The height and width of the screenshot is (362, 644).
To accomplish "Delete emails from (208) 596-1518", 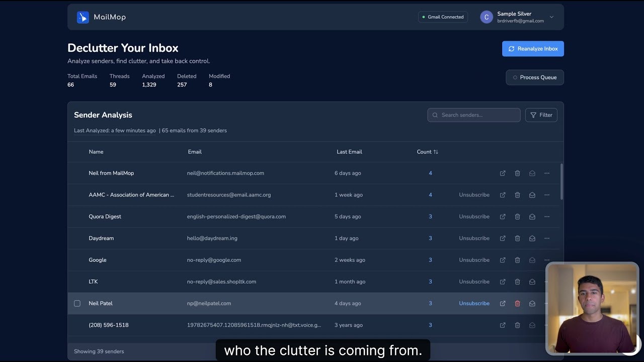I will [x=517, y=325].
